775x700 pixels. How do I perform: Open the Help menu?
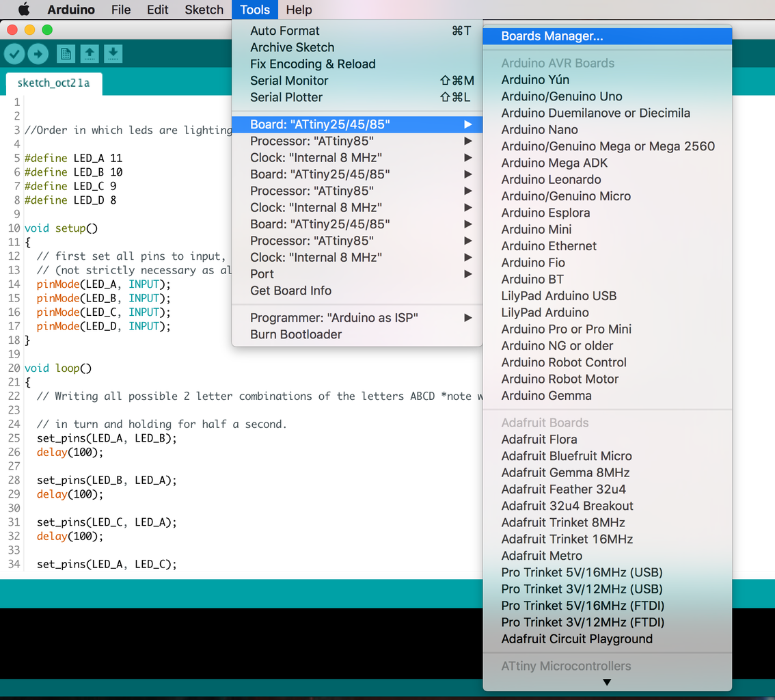(299, 10)
